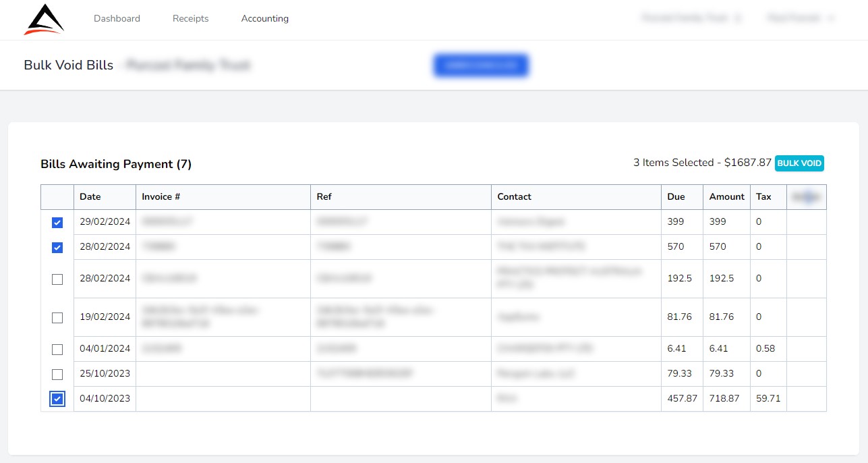This screenshot has width=868, height=463.
Task: Click the Invoice # column header
Action: tap(161, 197)
